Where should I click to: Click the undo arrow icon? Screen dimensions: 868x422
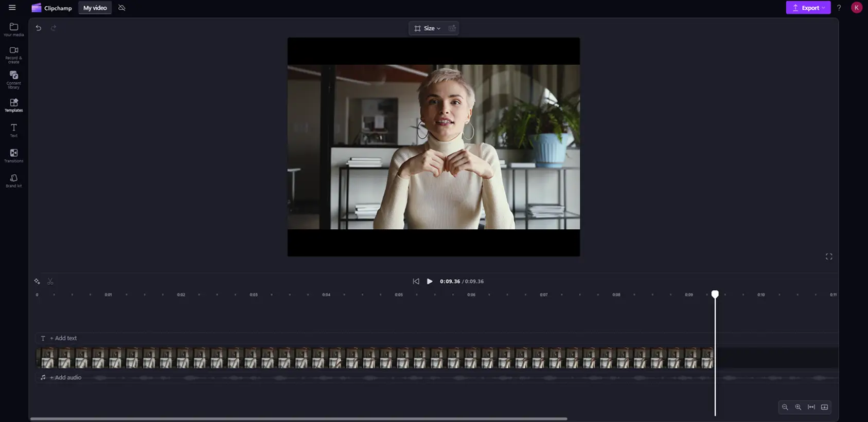tap(39, 28)
